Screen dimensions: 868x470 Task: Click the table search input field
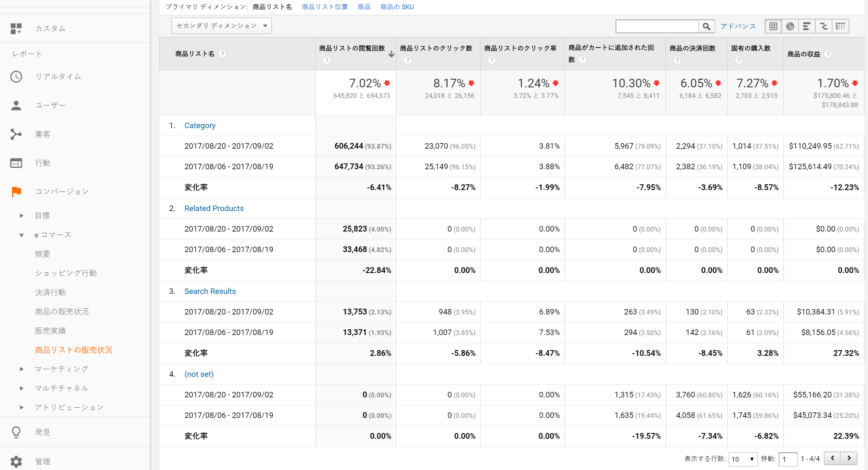pyautogui.click(x=657, y=26)
